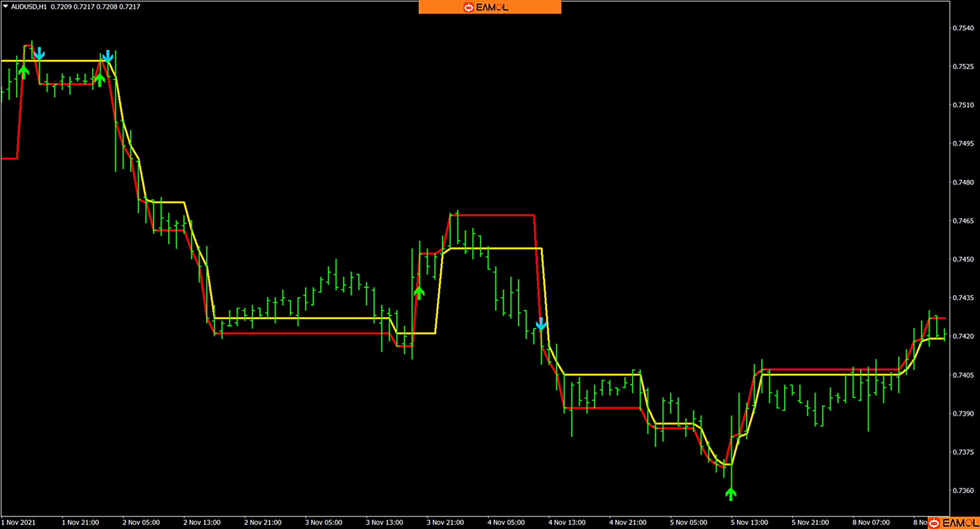Viewport: 980px width, 529px height.
Task: Click the orange EAMOL banner at the top
Action: tap(490, 7)
